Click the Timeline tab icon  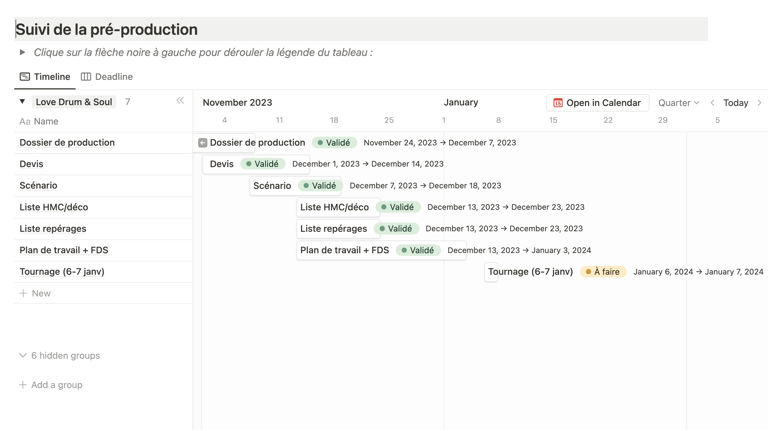click(x=24, y=77)
